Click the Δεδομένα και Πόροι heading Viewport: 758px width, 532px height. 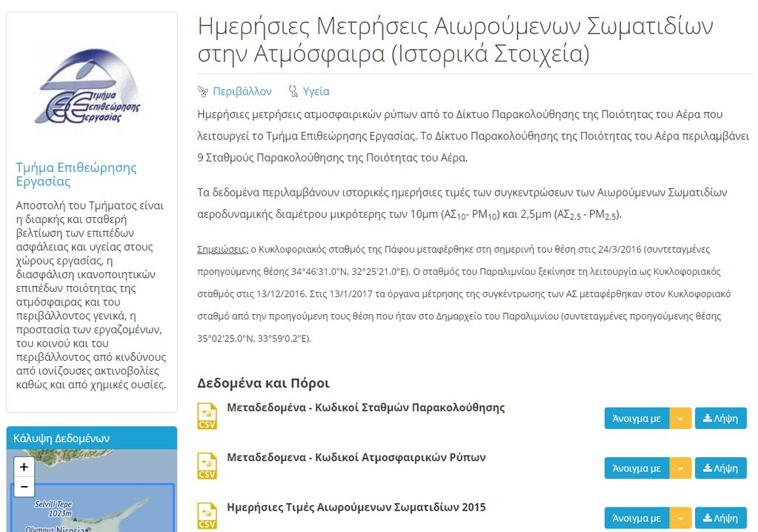(264, 383)
